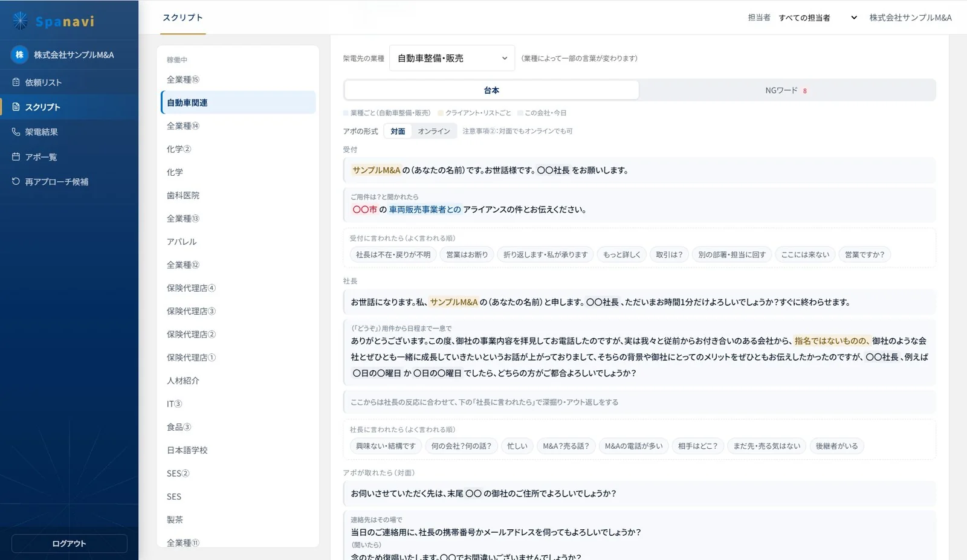Click 相手はどこ? chip
The width and height of the screenshot is (967, 560).
698,446
